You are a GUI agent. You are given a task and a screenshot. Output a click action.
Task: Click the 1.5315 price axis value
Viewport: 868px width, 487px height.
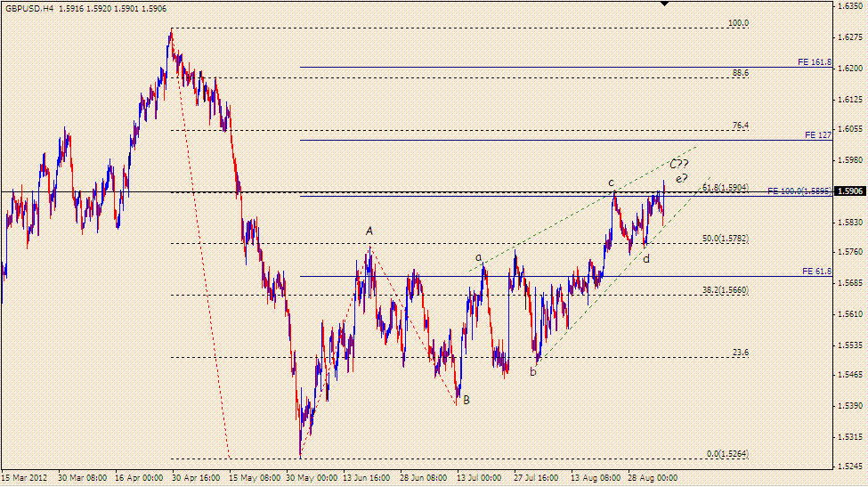(849, 436)
